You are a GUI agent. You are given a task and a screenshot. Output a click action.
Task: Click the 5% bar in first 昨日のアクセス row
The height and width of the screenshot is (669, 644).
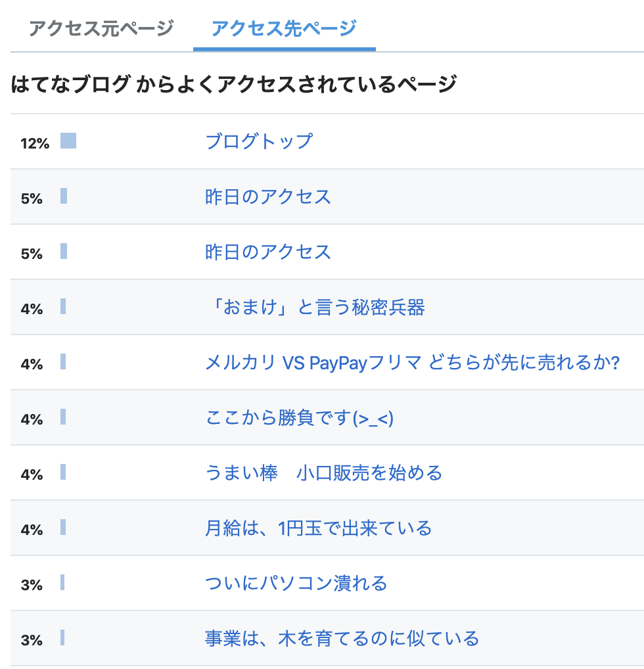point(64,196)
